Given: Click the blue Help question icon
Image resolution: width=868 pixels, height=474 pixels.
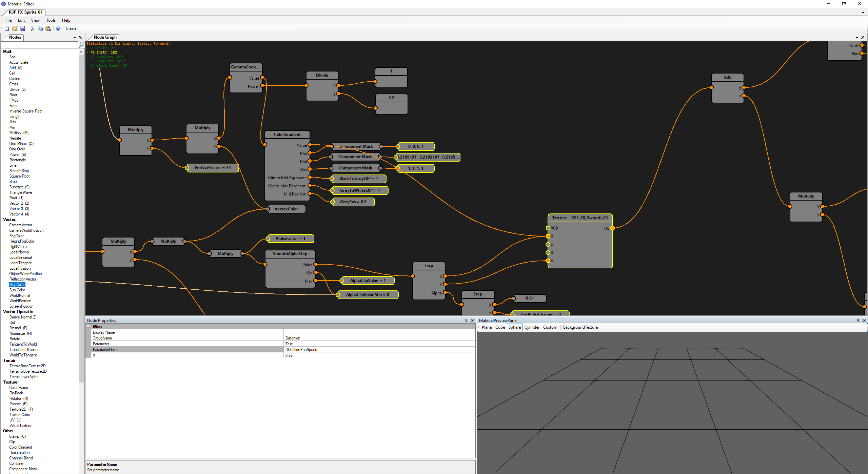Looking at the screenshot, I should tap(58, 28).
